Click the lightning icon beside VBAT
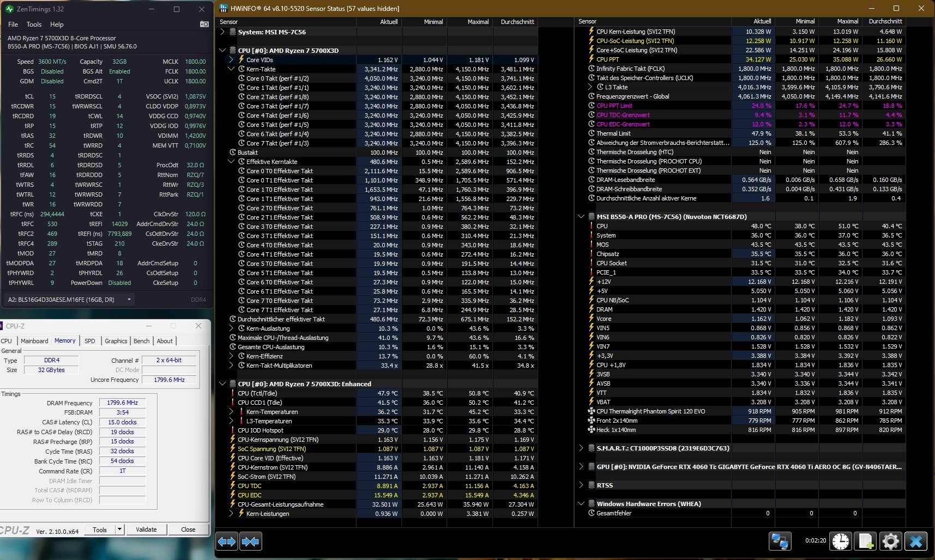Viewport: 935px width, 560px height. (591, 402)
